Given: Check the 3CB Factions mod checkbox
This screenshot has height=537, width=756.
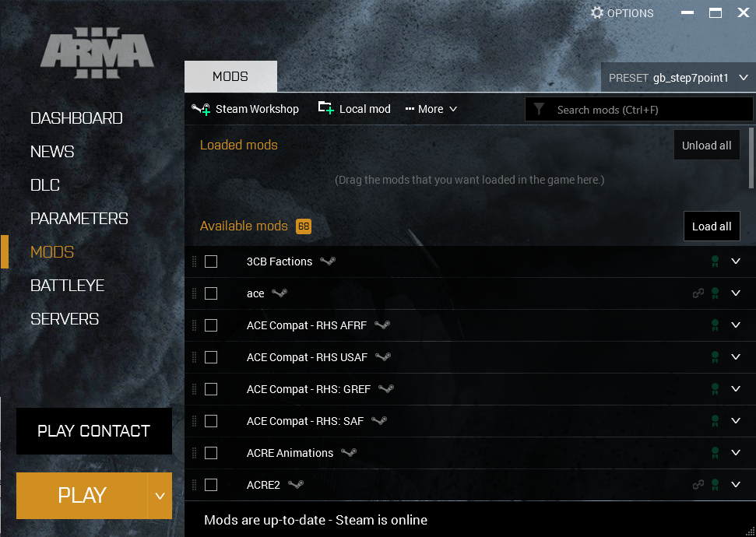Looking at the screenshot, I should pos(211,261).
